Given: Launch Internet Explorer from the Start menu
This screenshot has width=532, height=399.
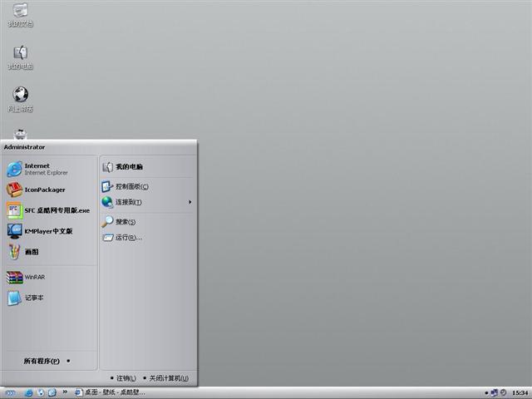Looking at the screenshot, I should (50, 169).
